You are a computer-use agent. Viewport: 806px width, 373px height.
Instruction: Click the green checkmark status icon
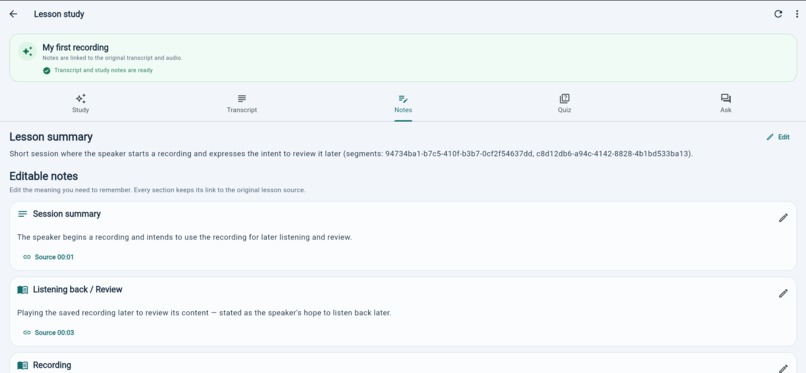[47, 70]
